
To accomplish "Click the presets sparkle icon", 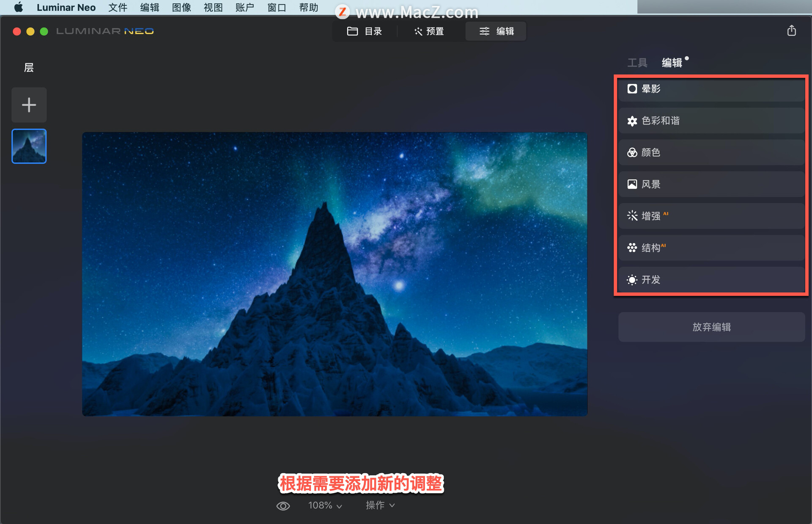I will [x=418, y=31].
